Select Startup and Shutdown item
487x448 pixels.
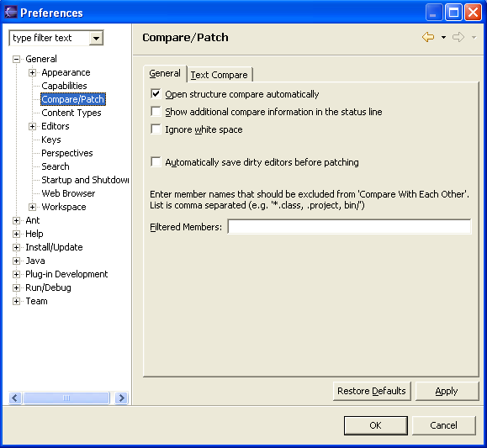(x=85, y=180)
